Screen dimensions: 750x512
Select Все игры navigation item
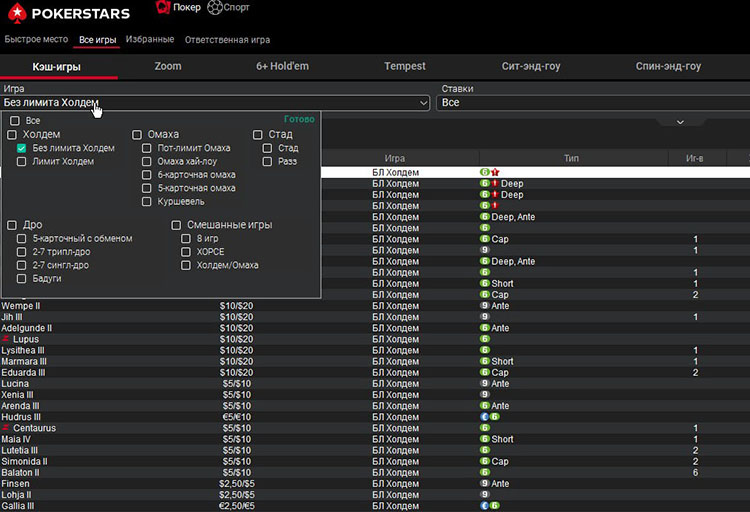98,40
